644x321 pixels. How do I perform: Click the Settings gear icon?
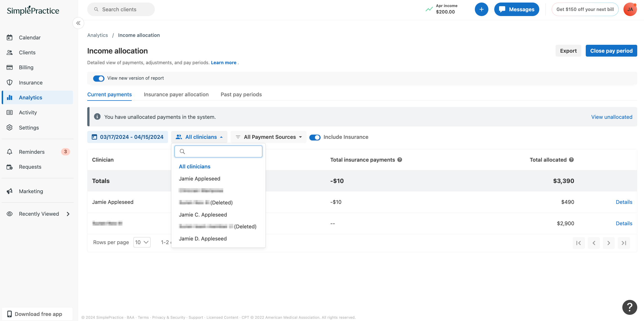click(10, 128)
